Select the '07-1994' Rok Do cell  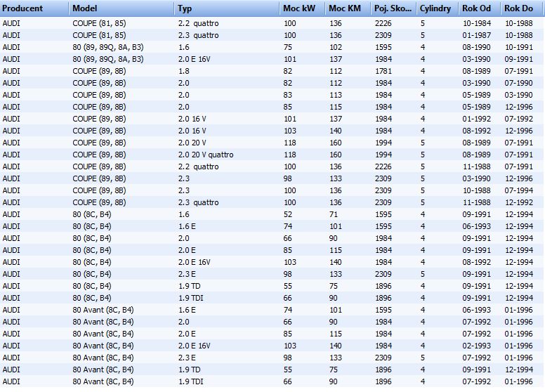[518, 190]
